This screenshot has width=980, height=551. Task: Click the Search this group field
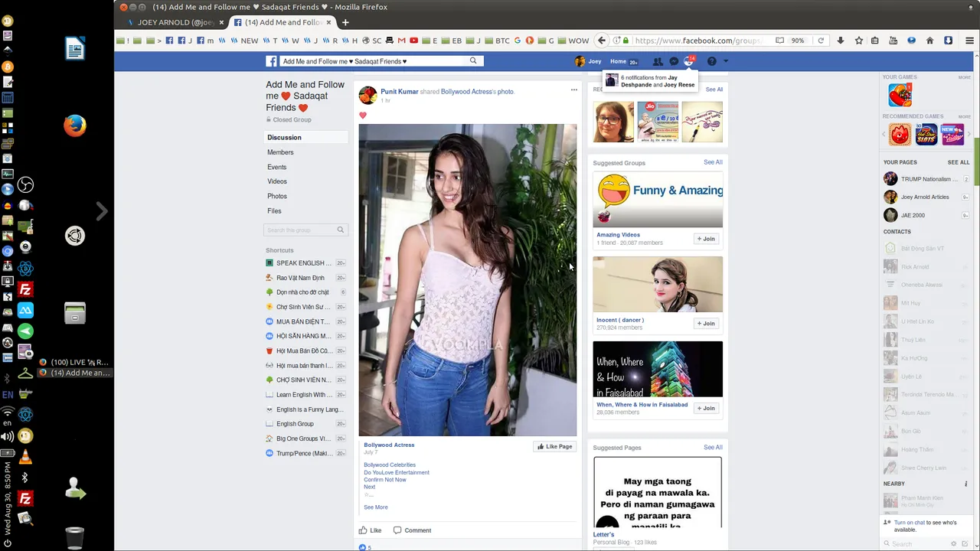305,230
